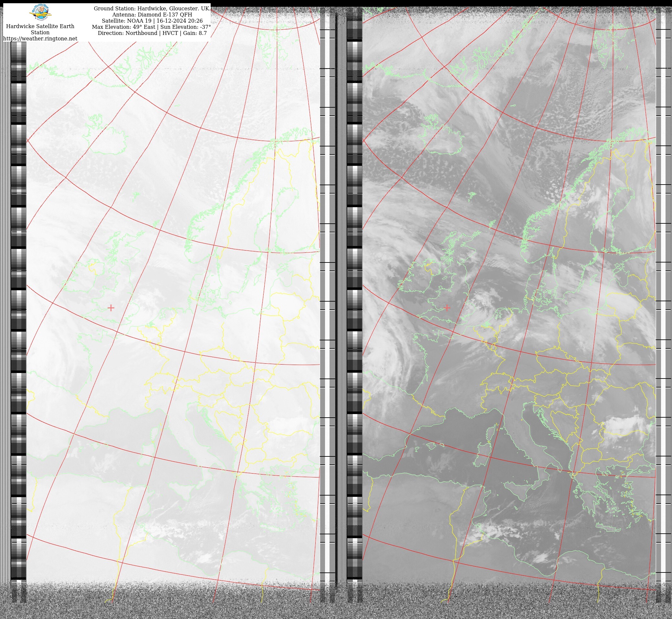The height and width of the screenshot is (619, 672).
Task: Click the red cross marker in left image
Action: point(111,307)
